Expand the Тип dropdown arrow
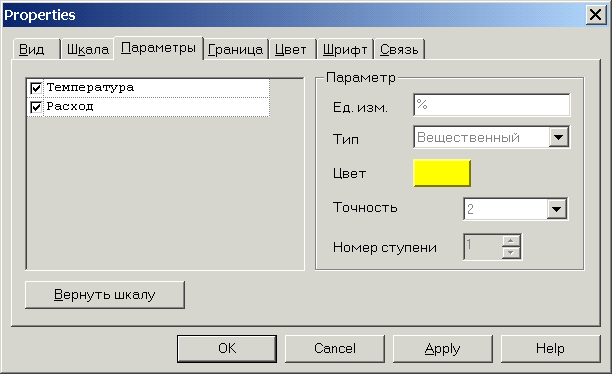612x374 pixels. coord(559,137)
